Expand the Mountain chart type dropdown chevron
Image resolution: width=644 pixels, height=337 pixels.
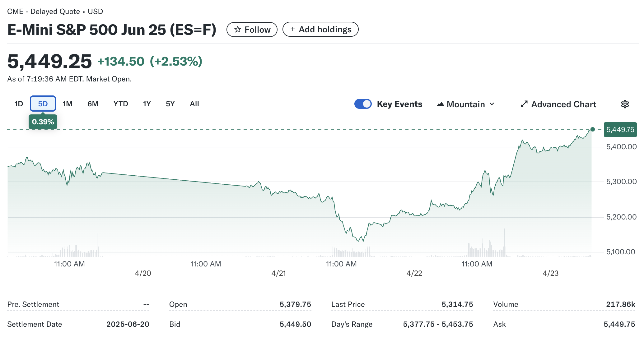pos(492,104)
